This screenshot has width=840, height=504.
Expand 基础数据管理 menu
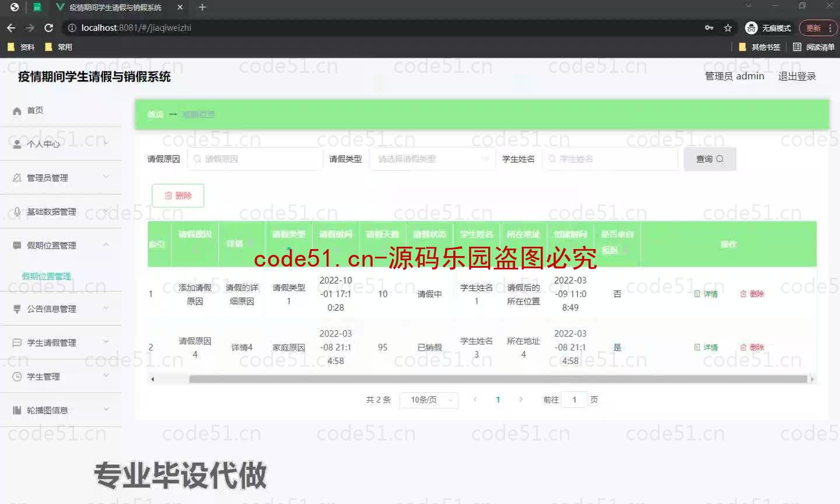point(61,211)
